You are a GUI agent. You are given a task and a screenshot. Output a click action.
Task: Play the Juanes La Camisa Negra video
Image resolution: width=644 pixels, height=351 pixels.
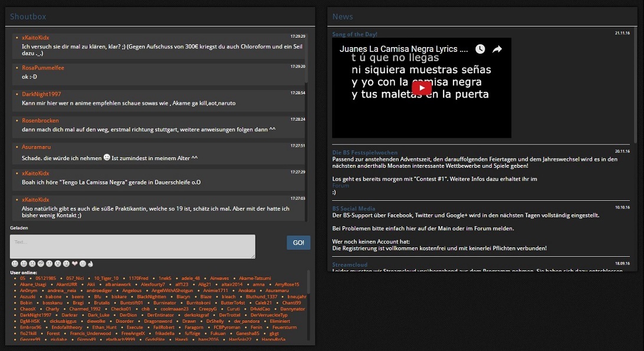422,88
